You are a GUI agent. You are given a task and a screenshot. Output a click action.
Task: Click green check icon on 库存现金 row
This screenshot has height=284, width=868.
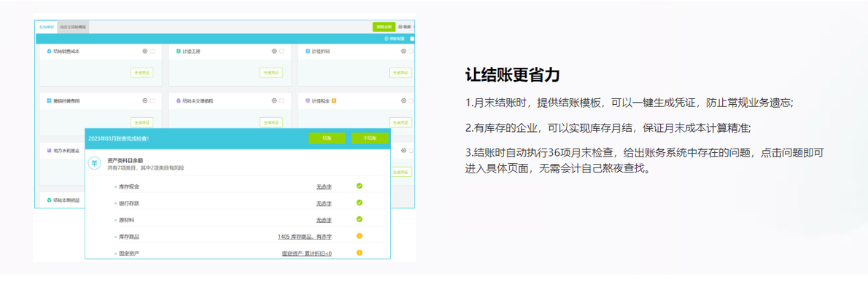point(360,186)
